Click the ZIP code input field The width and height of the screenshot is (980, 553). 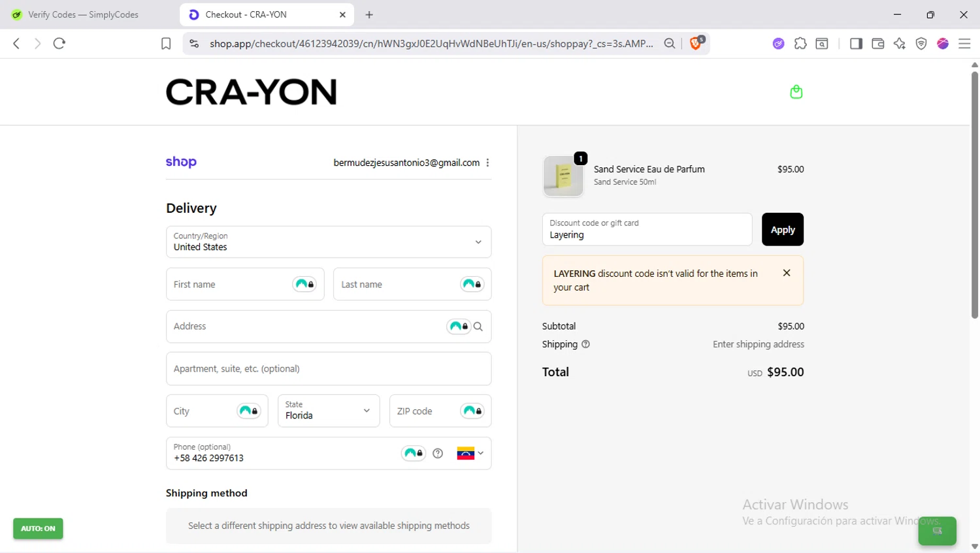(440, 411)
